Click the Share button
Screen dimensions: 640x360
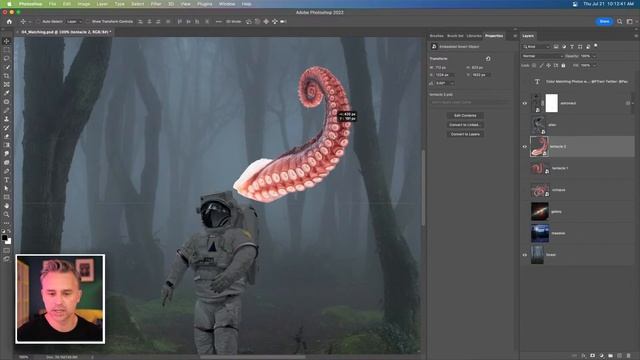coord(604,21)
